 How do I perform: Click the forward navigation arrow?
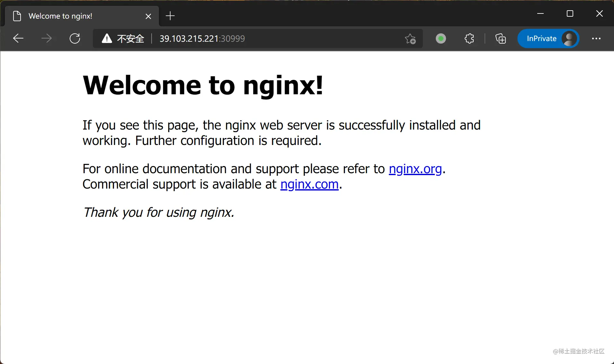(47, 38)
